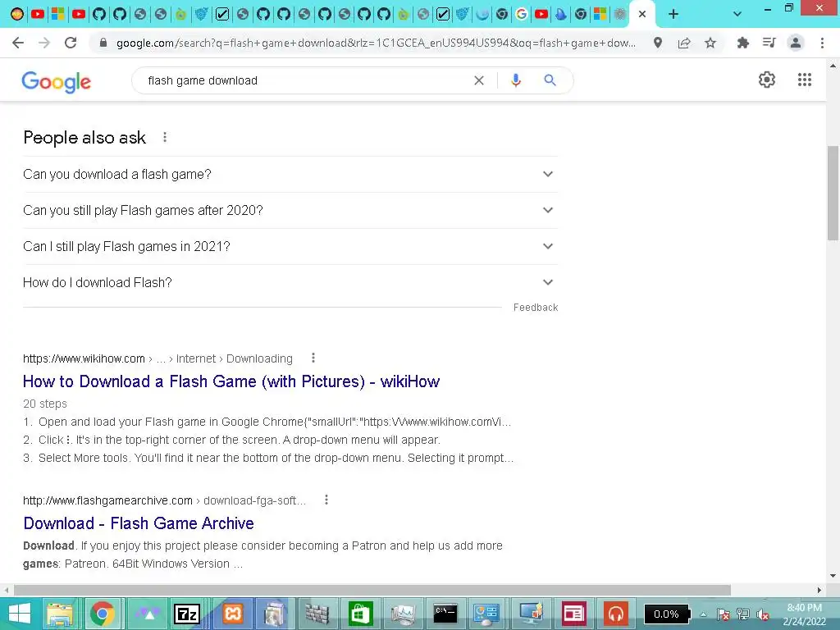Click the Feedback link

coord(536,308)
